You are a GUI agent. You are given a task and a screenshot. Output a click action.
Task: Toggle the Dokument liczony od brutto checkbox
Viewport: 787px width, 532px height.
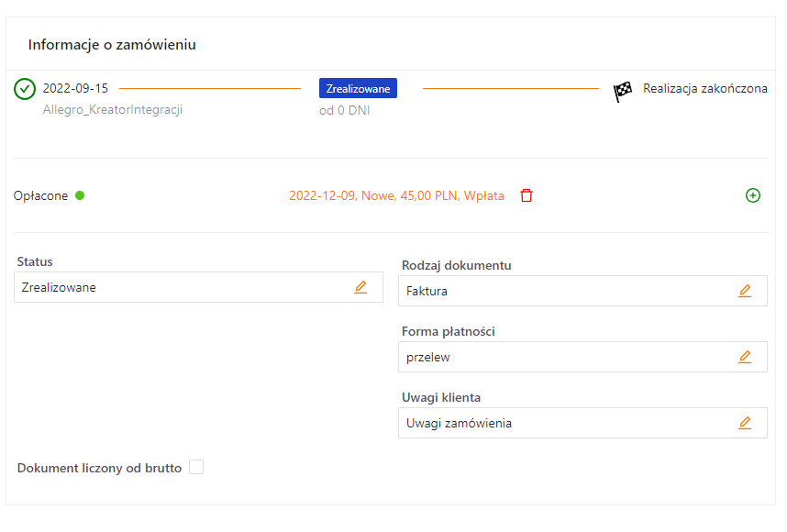(196, 468)
